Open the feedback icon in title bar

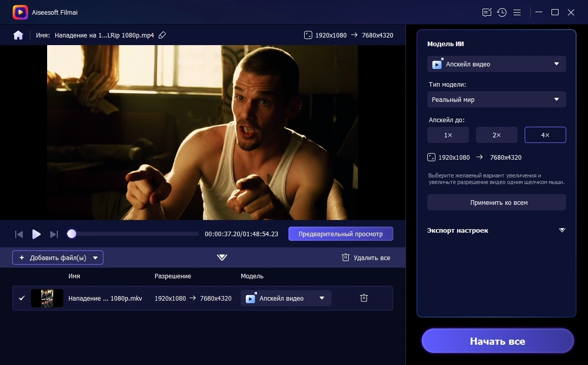point(487,12)
